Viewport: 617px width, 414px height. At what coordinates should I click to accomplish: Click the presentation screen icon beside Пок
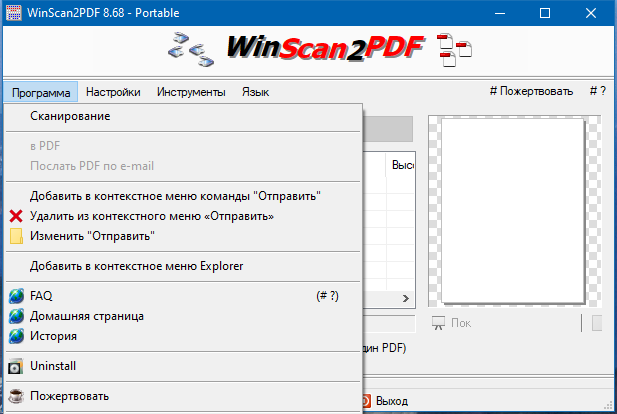tap(438, 323)
